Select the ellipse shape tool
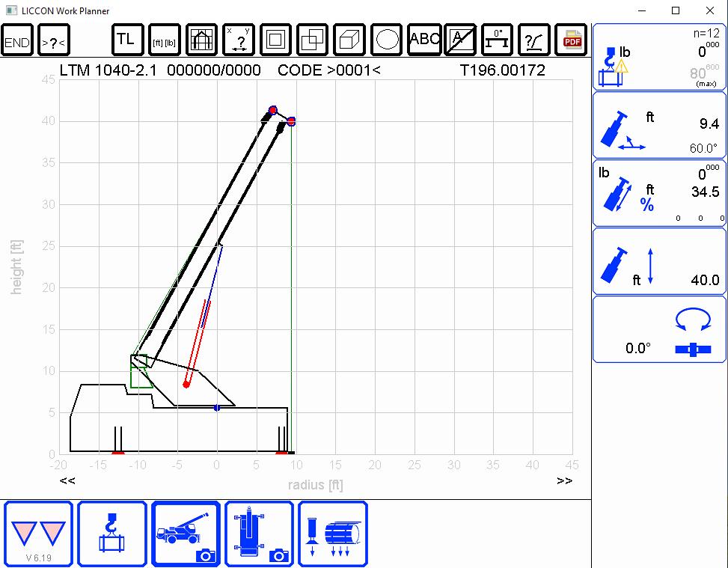This screenshot has width=728, height=568. tap(386, 40)
